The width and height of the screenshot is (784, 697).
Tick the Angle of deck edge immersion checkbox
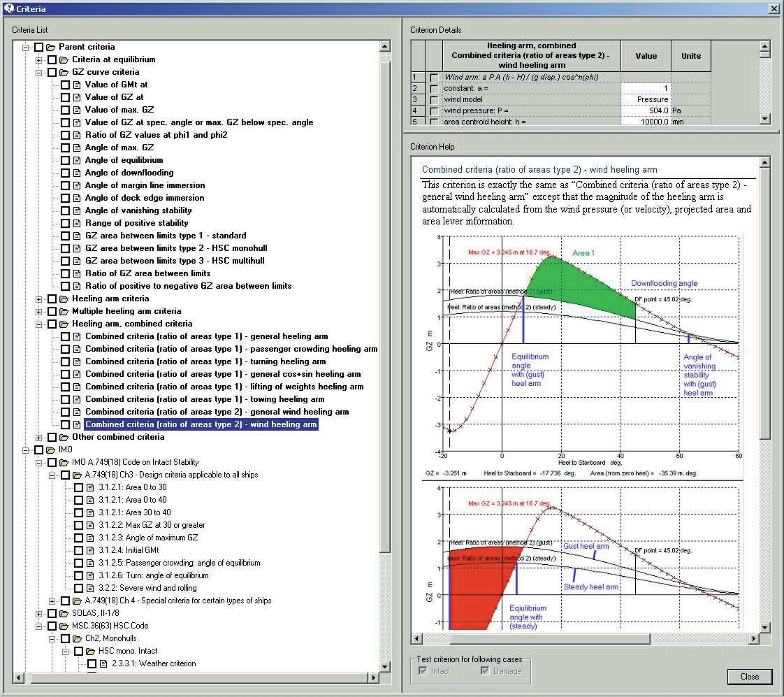click(x=65, y=198)
